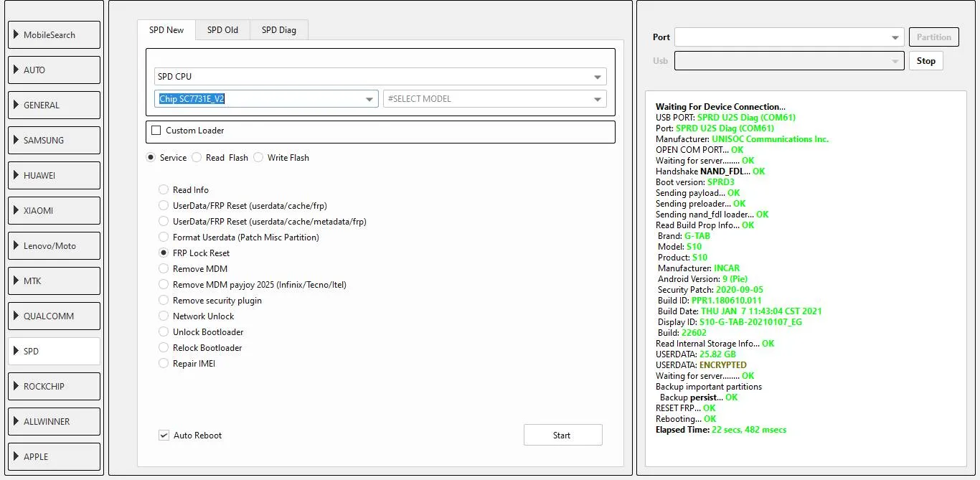The image size is (980, 480).
Task: Uncheck the Auto Reboot checkbox
Action: [x=164, y=435]
